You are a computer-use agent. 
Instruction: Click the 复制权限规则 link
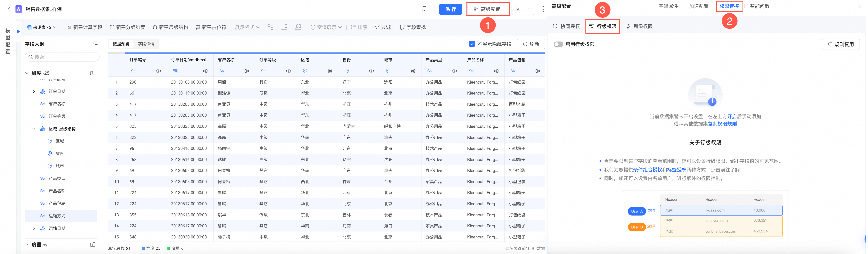click(x=722, y=124)
